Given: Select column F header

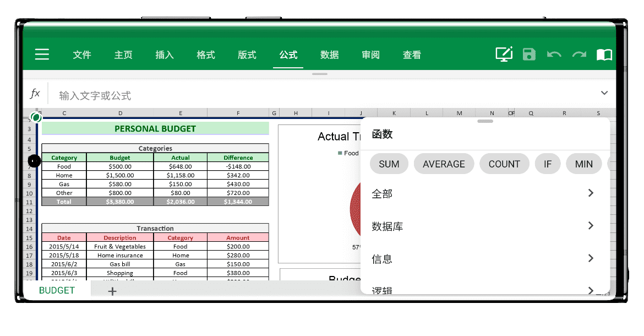Looking at the screenshot, I should (x=238, y=113).
